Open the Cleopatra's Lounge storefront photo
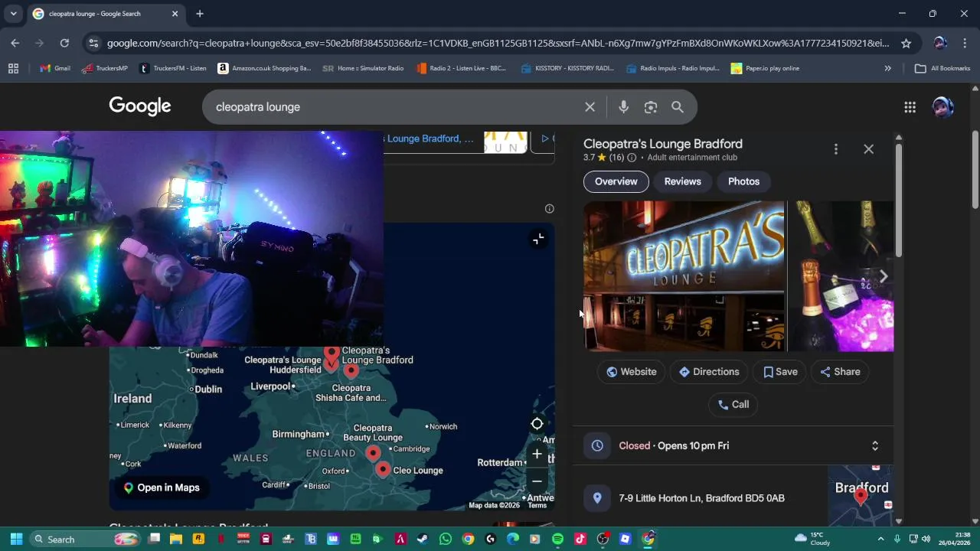Viewport: 980px width, 551px height. (684, 276)
